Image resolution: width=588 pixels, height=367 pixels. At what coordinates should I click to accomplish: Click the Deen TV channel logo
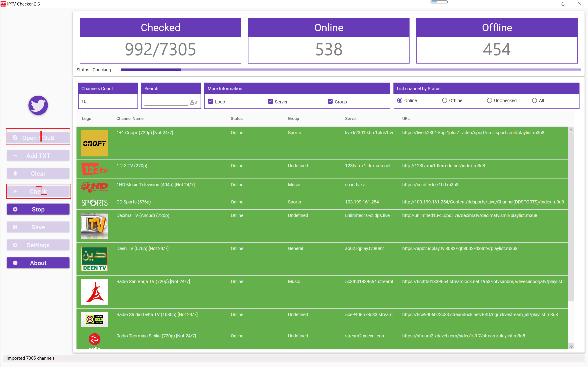pos(95,259)
